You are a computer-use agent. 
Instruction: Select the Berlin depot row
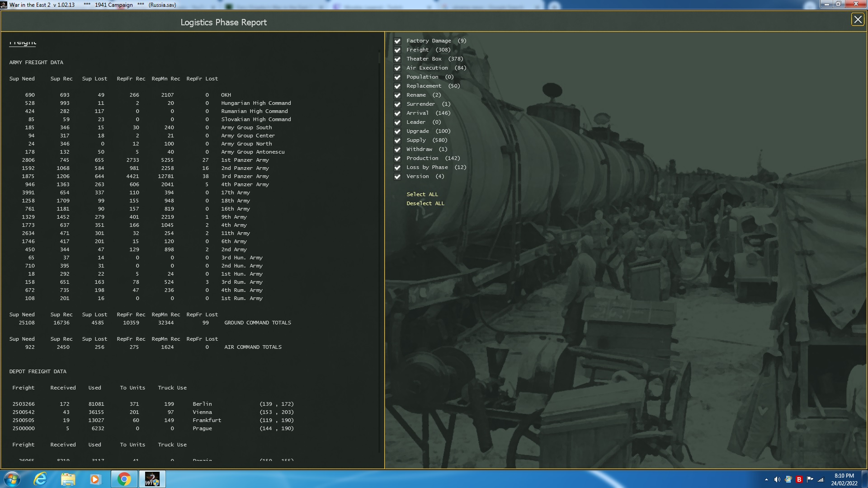(x=153, y=404)
